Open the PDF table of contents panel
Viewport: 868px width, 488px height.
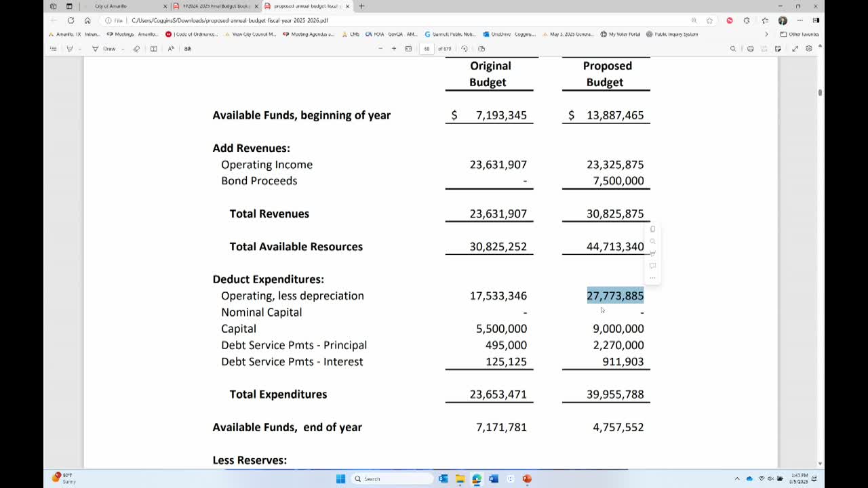click(53, 49)
